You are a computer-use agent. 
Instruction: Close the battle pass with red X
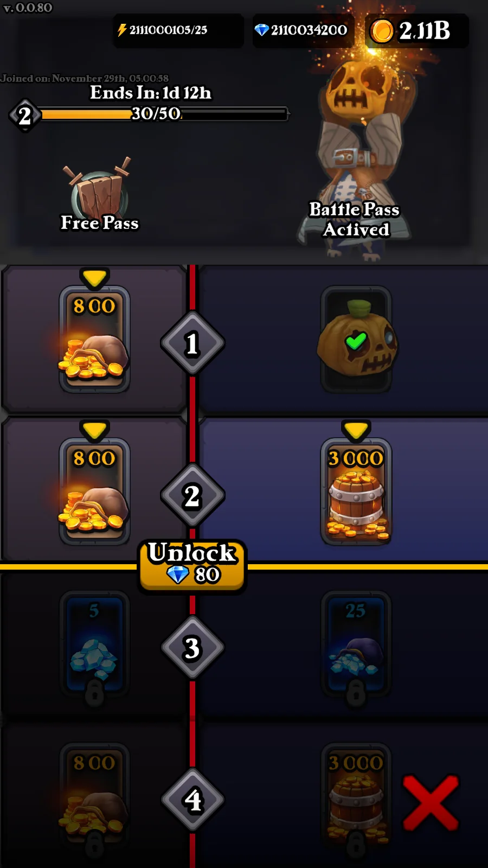(431, 803)
